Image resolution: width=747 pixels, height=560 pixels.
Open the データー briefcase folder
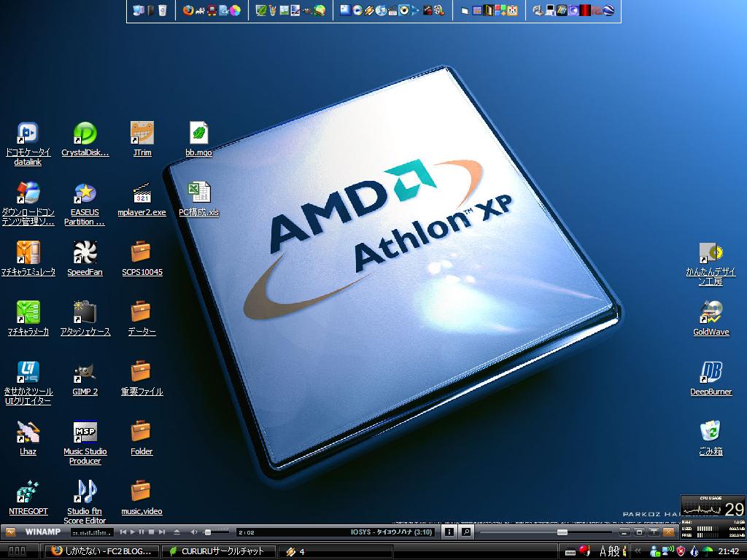142,319
